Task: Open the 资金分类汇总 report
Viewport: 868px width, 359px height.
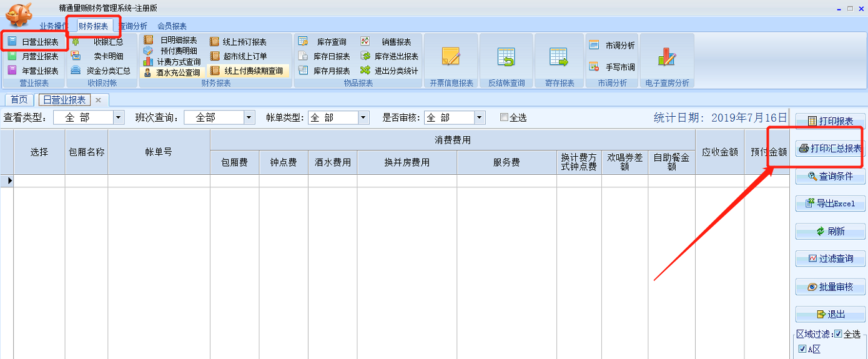Action: click(x=101, y=71)
